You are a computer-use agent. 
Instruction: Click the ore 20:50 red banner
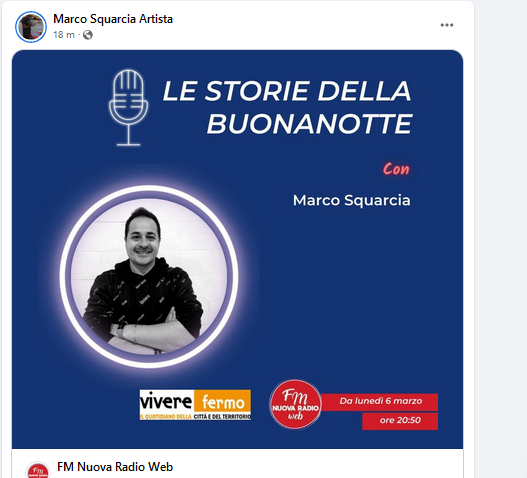coord(400,421)
